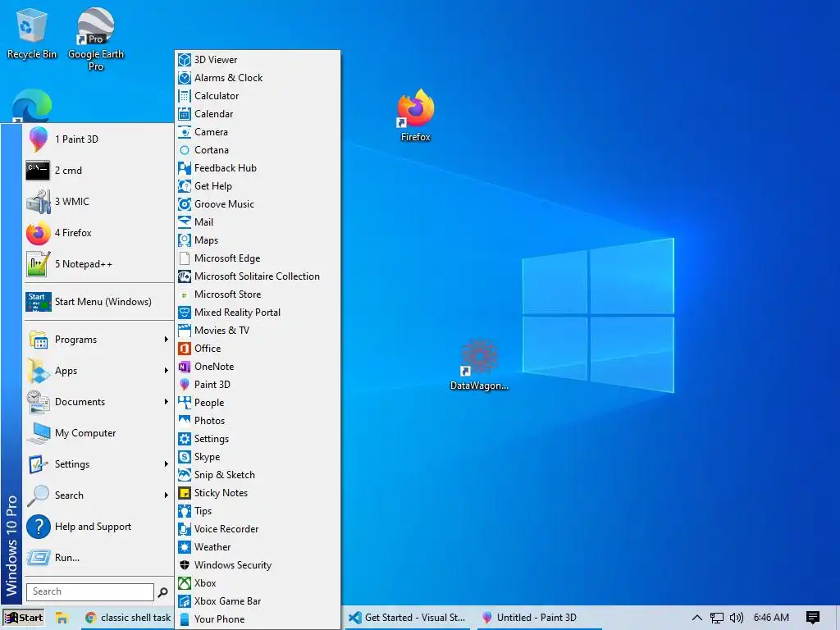The width and height of the screenshot is (840, 630).
Task: Open Feedback Hub
Action: point(258,167)
